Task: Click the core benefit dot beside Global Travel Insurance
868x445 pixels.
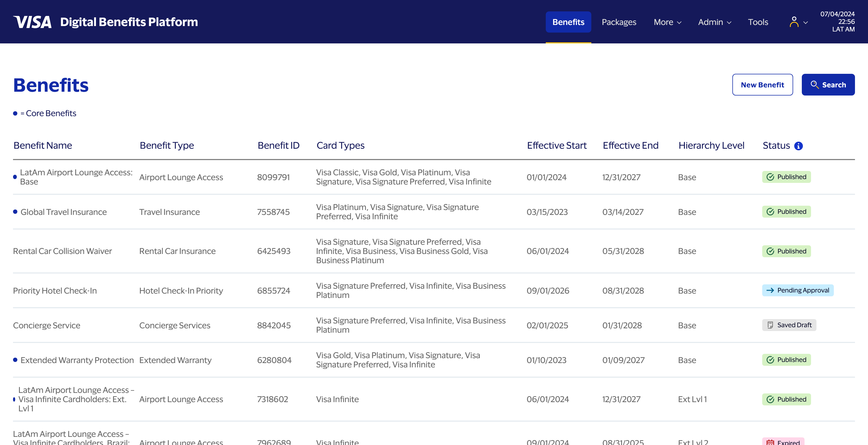Action: [x=15, y=212]
